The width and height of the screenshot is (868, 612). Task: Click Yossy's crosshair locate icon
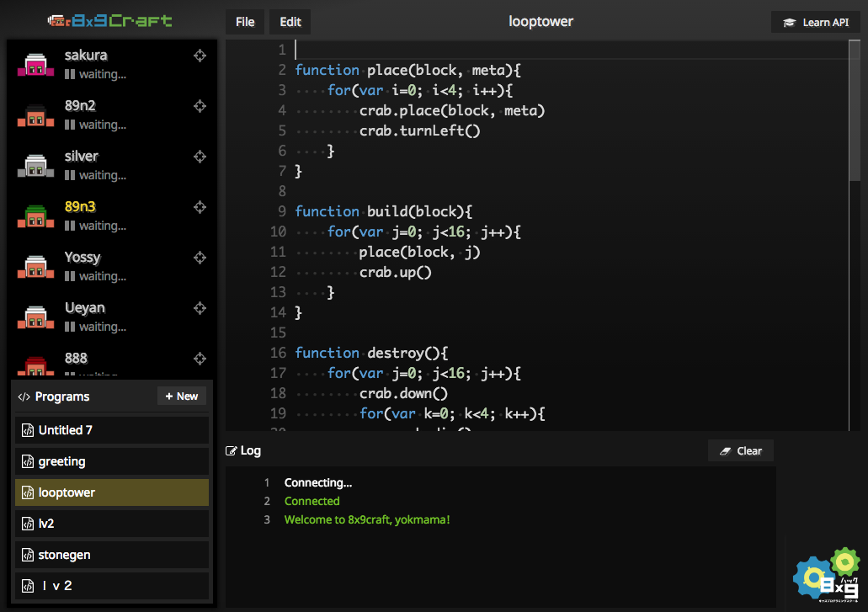pyautogui.click(x=200, y=258)
